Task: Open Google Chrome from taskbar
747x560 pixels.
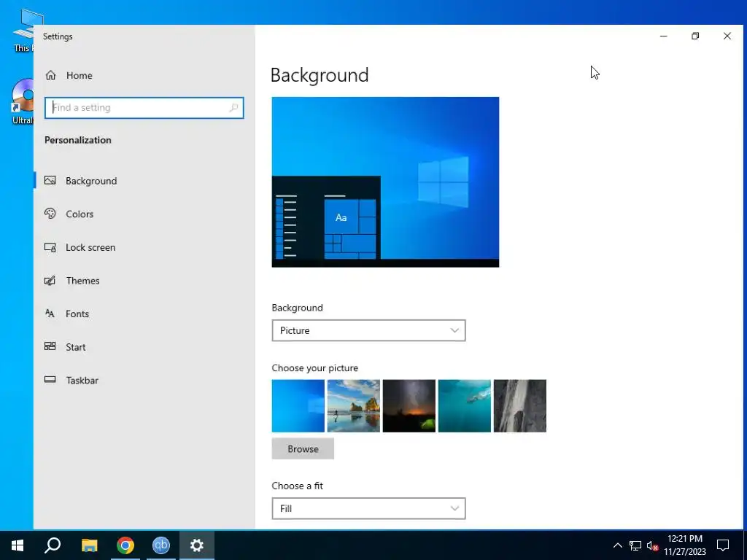Action: [125, 545]
